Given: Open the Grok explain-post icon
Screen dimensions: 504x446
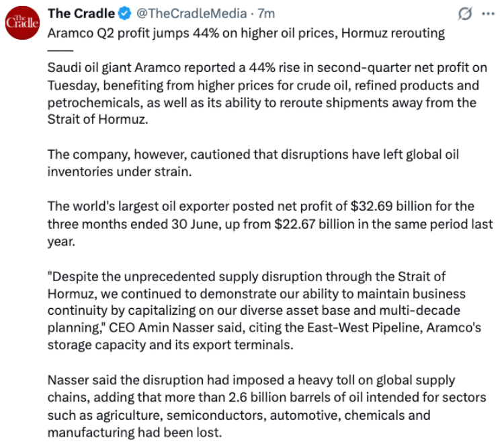Looking at the screenshot, I should point(465,14).
